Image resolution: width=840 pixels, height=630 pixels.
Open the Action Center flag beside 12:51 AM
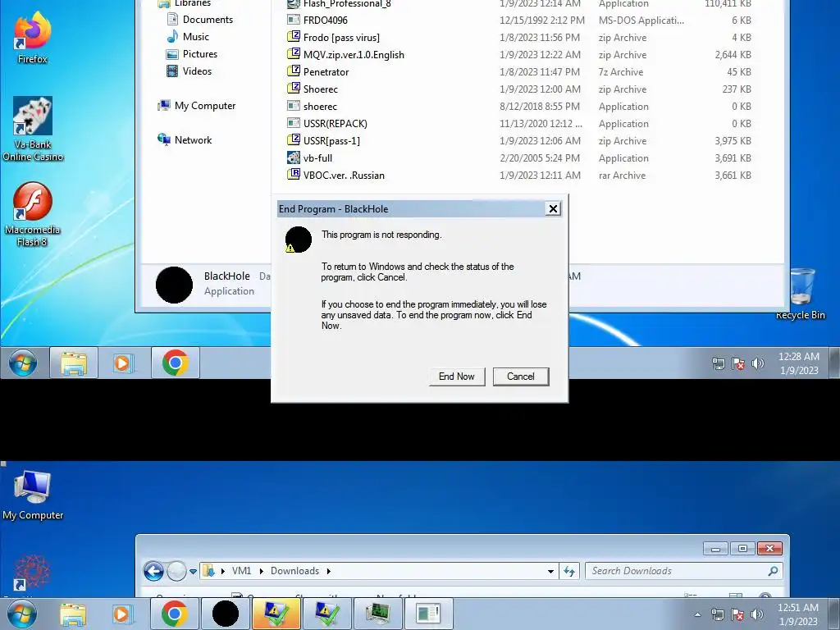(737, 614)
